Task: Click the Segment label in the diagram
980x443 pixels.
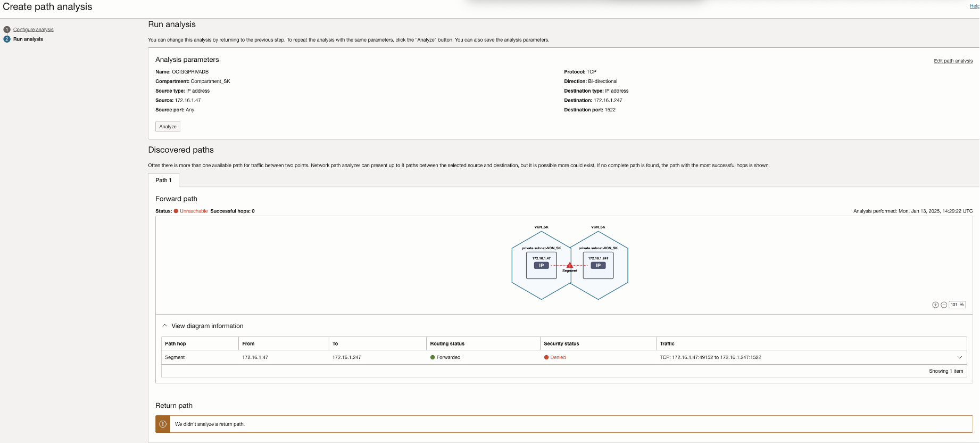Action: pyautogui.click(x=570, y=271)
